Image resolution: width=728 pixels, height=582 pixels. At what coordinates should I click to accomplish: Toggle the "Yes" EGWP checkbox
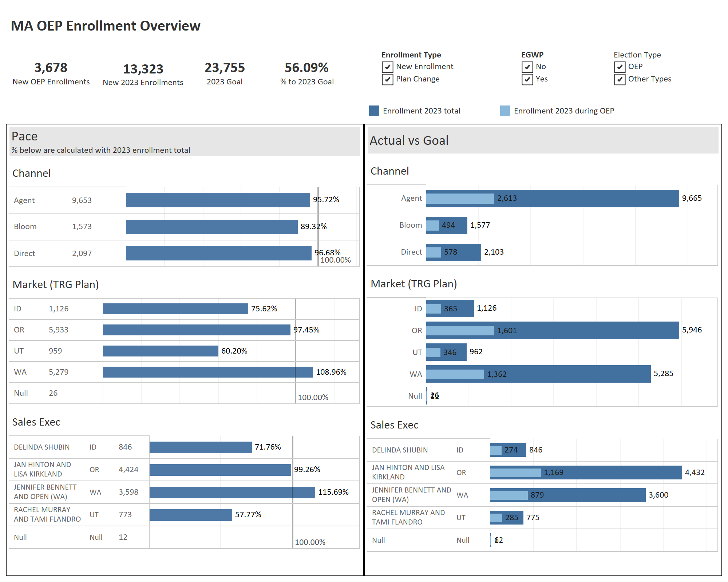click(x=528, y=79)
